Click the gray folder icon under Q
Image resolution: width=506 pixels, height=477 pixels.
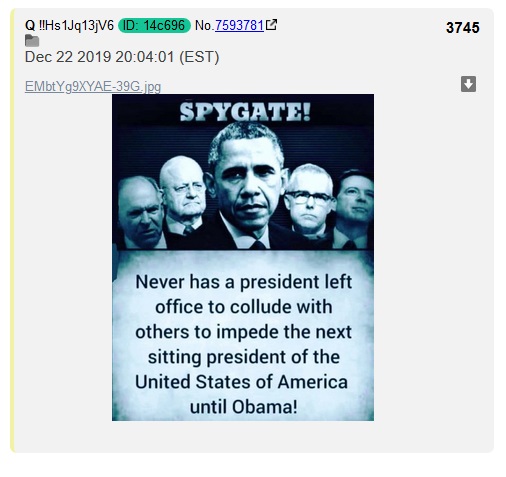[x=32, y=41]
